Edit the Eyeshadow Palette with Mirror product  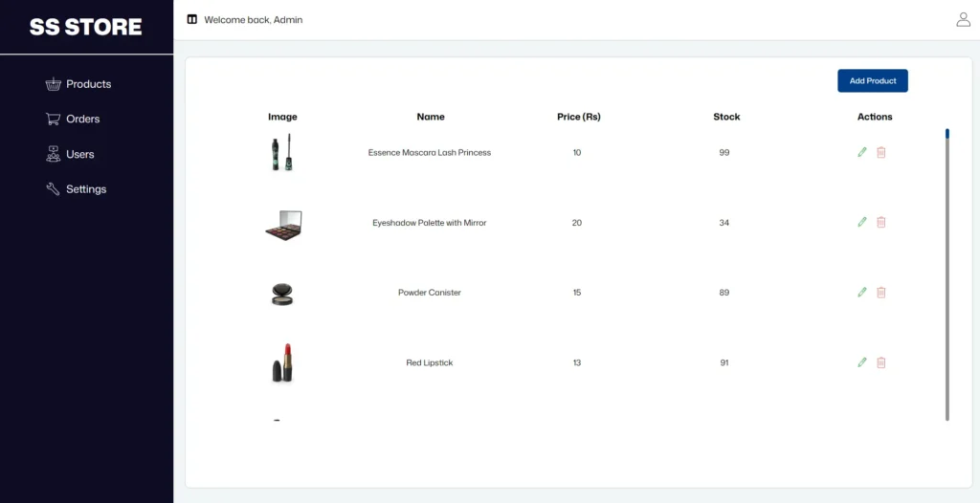[x=862, y=222]
